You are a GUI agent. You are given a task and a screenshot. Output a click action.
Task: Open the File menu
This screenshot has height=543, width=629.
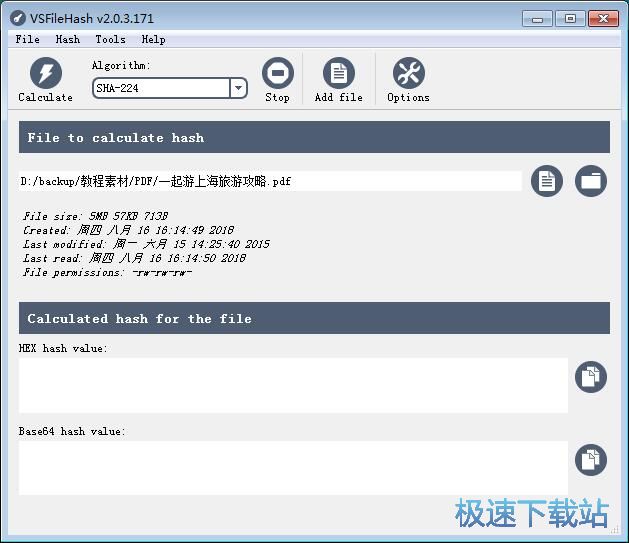pyautogui.click(x=28, y=39)
